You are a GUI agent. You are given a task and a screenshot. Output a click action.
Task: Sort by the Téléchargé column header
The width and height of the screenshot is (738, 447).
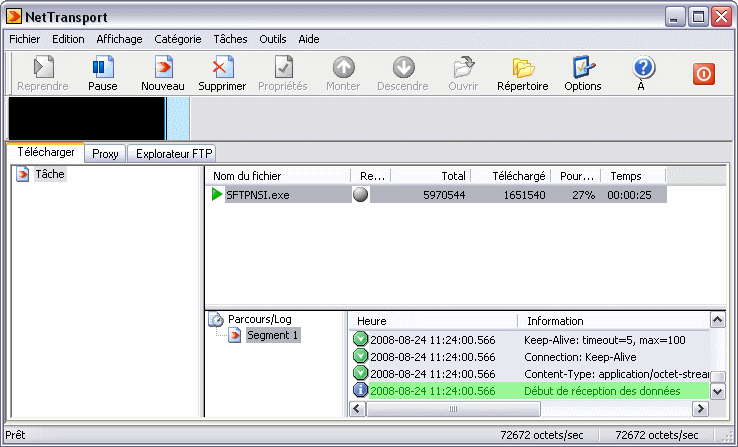tap(511, 176)
